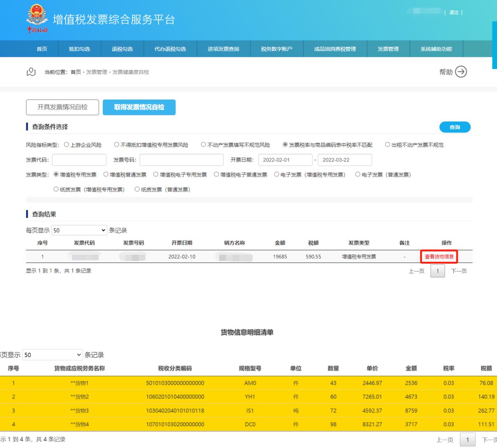This screenshot has height=448, width=497.
Task: Switch to 开具发票情况自检 tab
Action: [62, 107]
